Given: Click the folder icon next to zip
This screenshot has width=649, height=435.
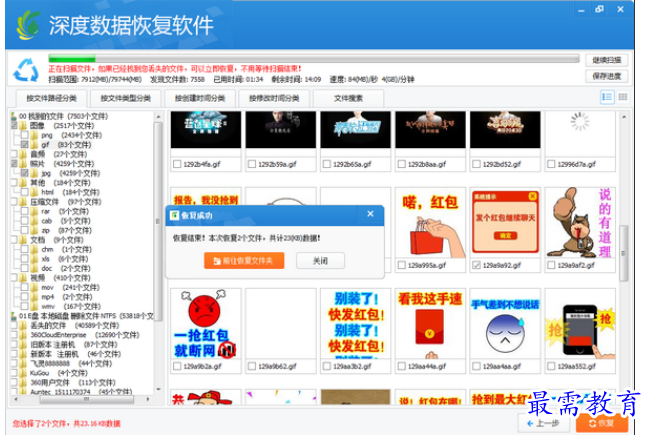Looking at the screenshot, I should [35, 231].
